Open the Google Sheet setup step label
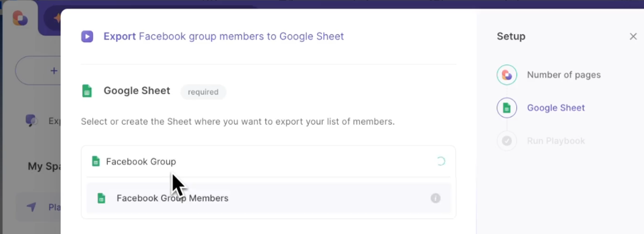This screenshot has height=234, width=644. coord(556,108)
